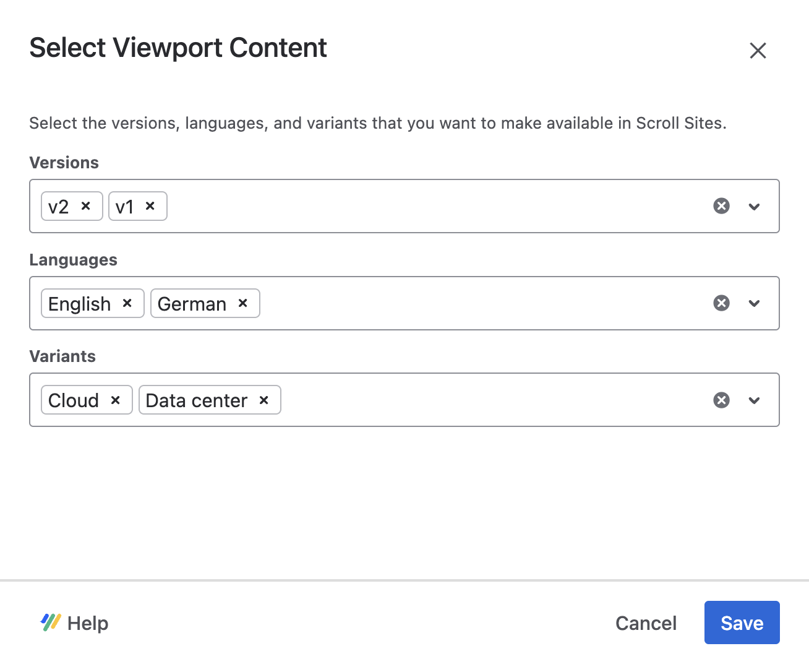Remove the Data center variant tag
The height and width of the screenshot is (672, 809).
tap(263, 400)
